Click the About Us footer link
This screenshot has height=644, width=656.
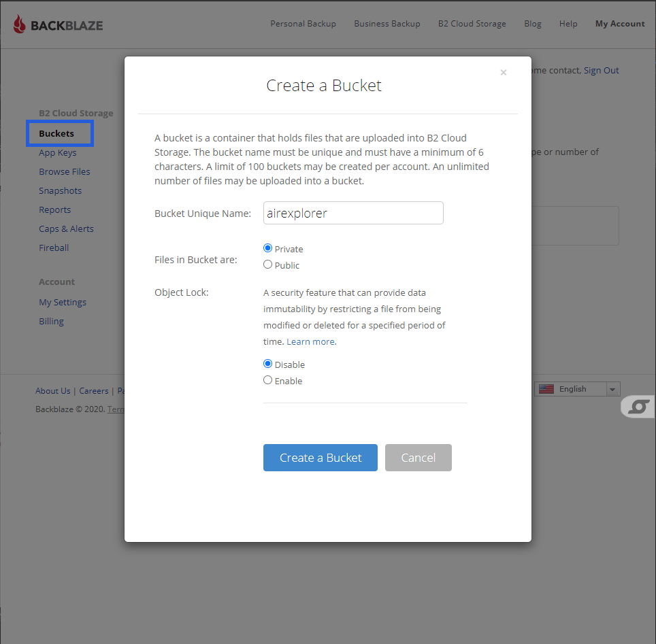click(52, 391)
